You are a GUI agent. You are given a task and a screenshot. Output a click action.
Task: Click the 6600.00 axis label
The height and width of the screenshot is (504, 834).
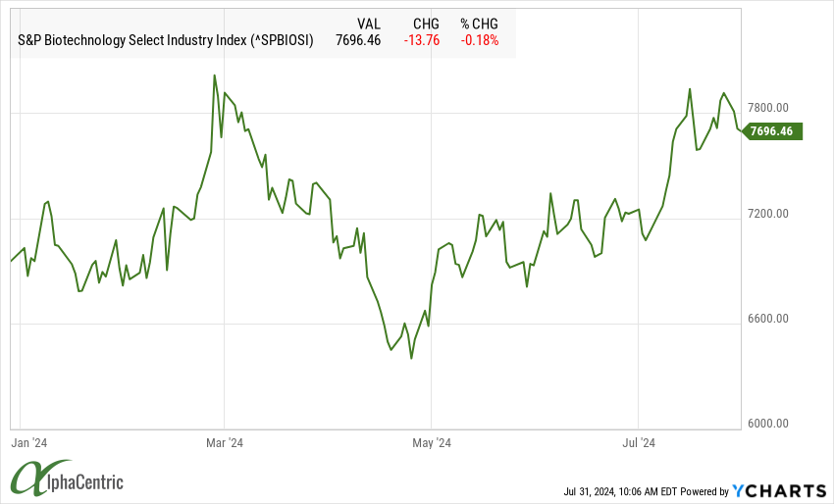768,319
